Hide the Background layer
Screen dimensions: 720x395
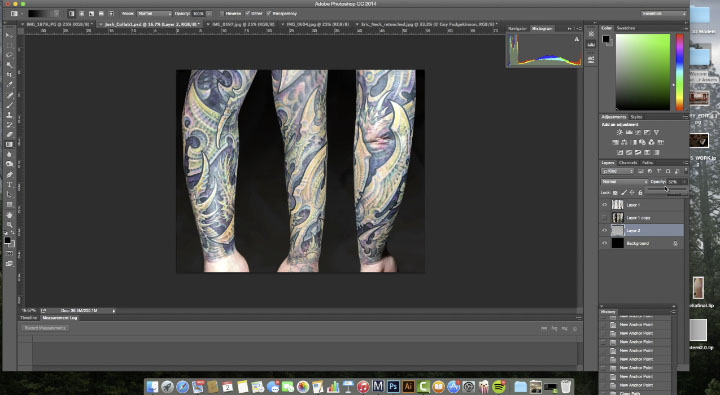pos(604,243)
